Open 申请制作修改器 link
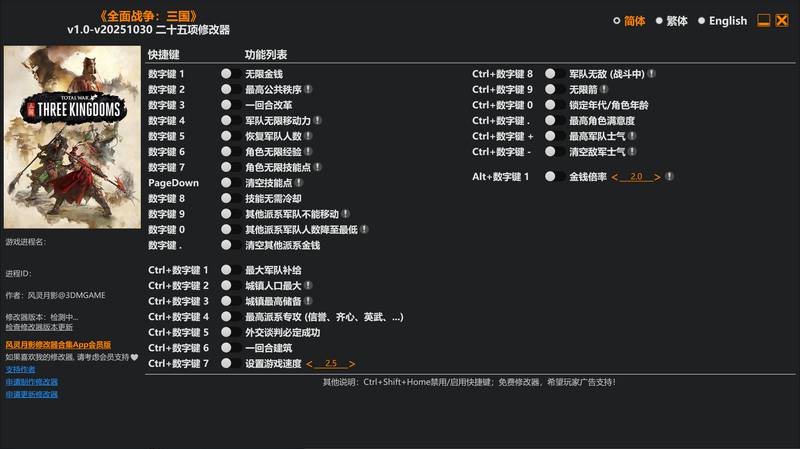 coord(32,382)
